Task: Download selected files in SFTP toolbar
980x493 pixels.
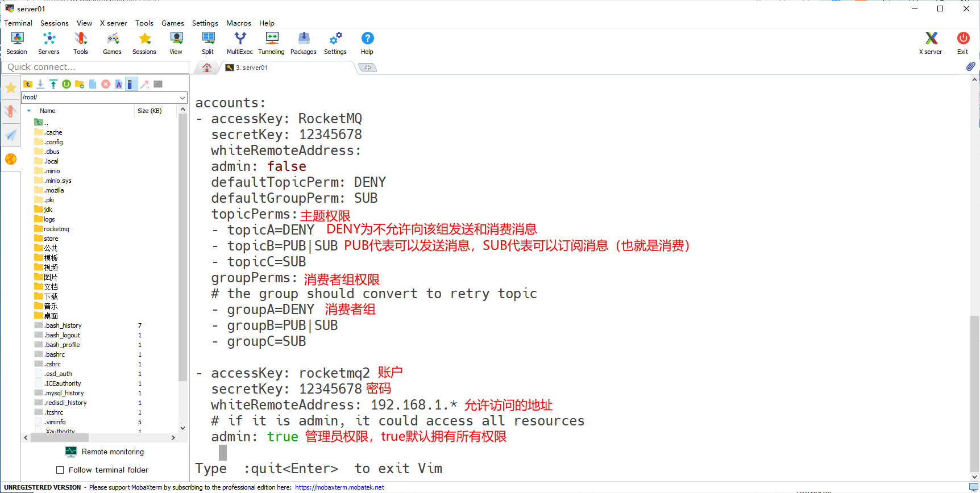Action: pos(40,84)
